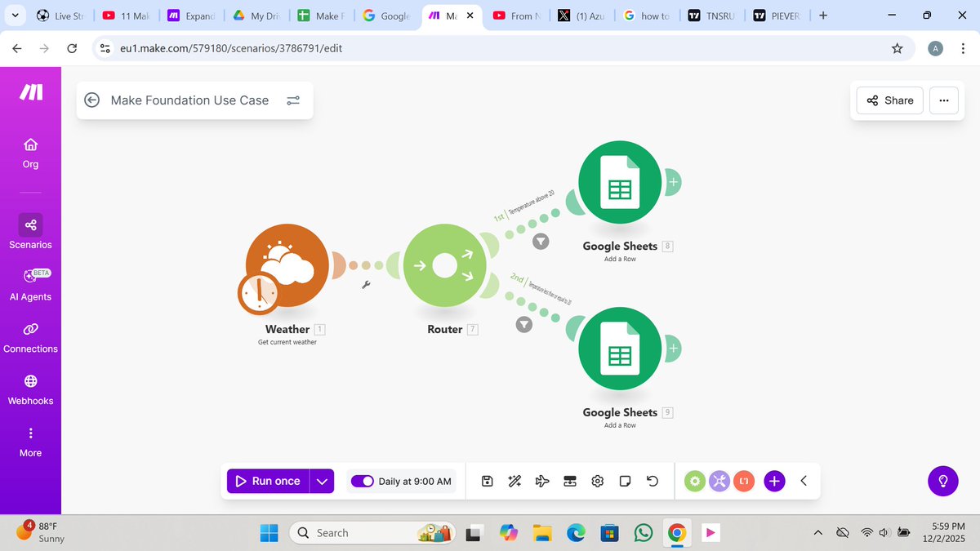Open scenario options sliders icon next to title

click(x=293, y=100)
